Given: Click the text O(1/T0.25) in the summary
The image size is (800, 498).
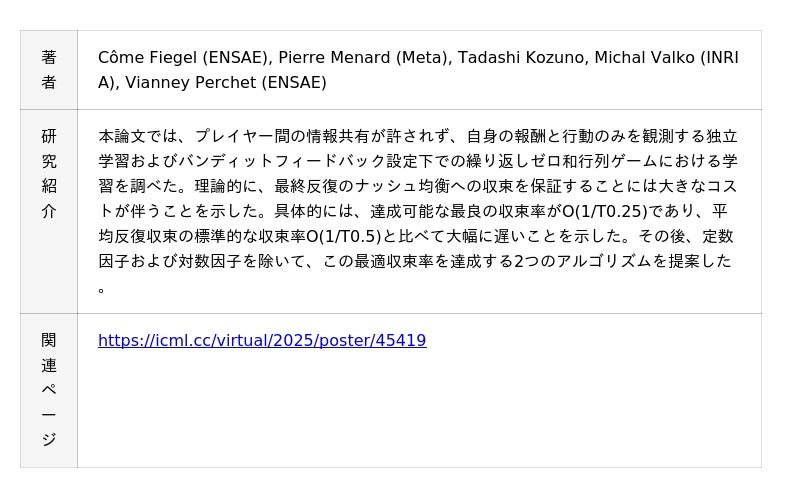Looking at the screenshot, I should [x=605, y=211].
